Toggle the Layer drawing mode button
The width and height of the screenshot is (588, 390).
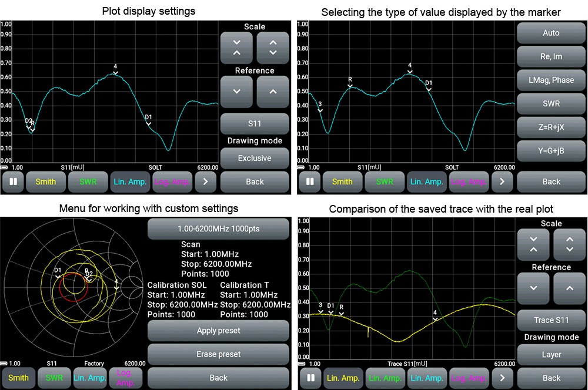pos(551,355)
